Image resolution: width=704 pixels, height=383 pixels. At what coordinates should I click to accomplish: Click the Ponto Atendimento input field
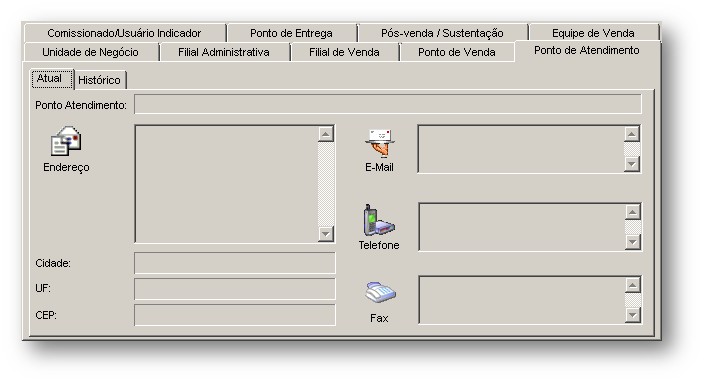pyautogui.click(x=388, y=104)
